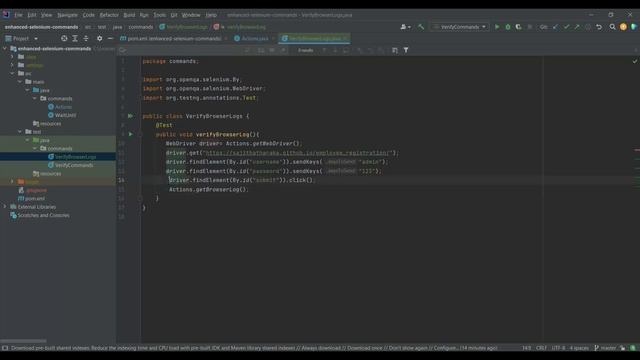Screen dimensions: 640x360
Task: Click the UTF-8 encoding status widget
Action: coord(558,348)
